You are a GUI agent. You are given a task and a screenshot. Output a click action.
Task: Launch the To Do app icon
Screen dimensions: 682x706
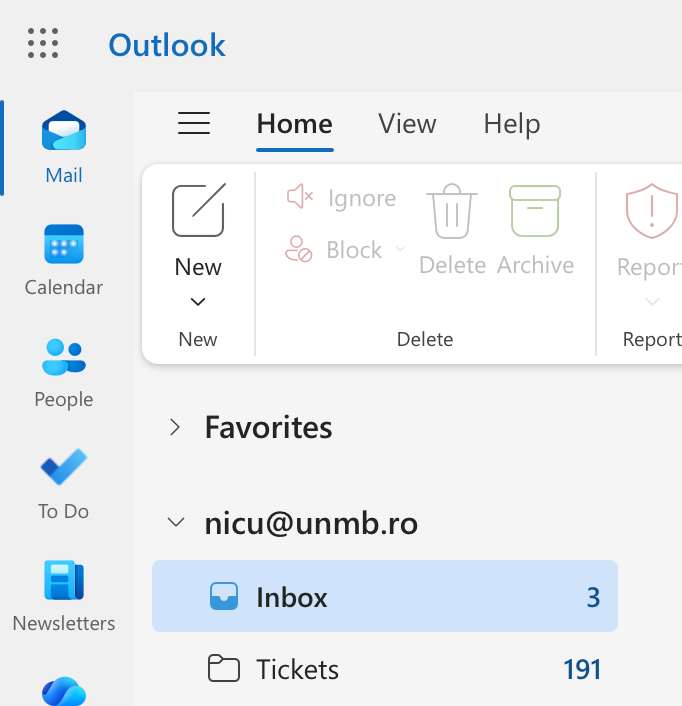tap(64, 468)
